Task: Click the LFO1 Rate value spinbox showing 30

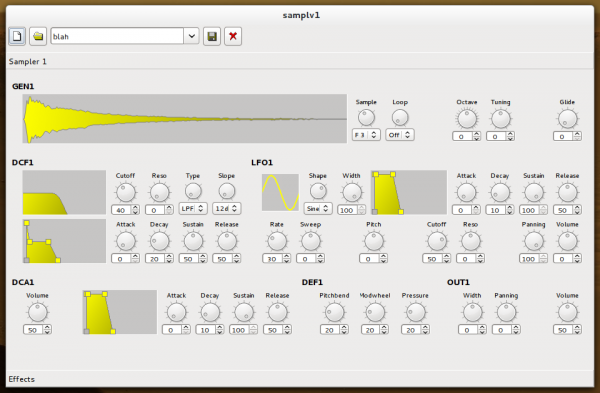Action: click(277, 259)
